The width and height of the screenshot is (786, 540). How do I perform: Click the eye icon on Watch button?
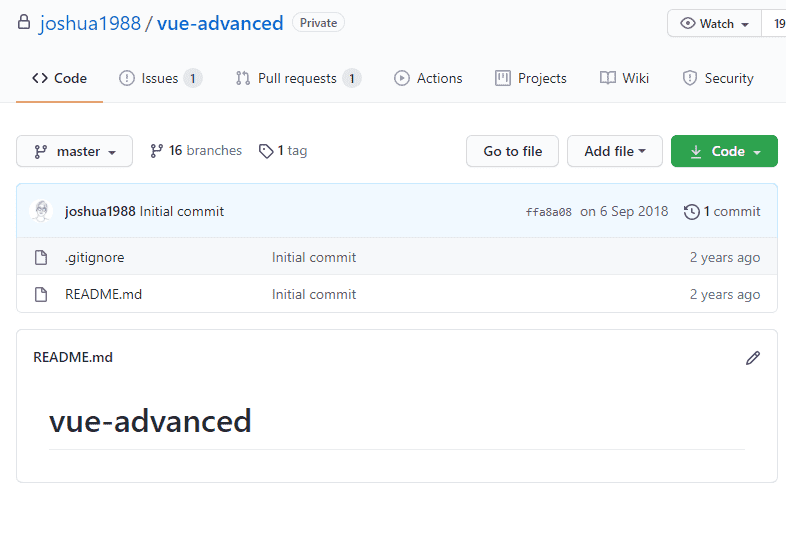pyautogui.click(x=688, y=23)
